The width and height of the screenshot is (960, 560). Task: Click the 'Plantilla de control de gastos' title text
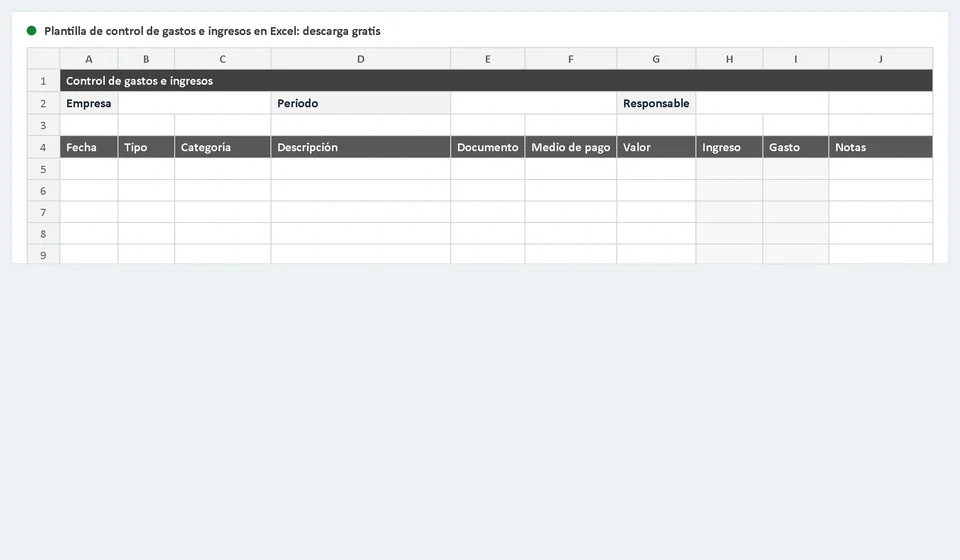[x=212, y=31]
